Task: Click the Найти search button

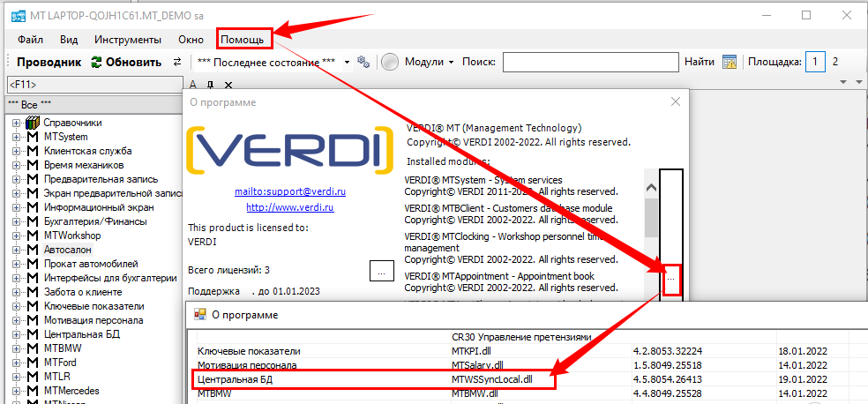Action: 699,63
